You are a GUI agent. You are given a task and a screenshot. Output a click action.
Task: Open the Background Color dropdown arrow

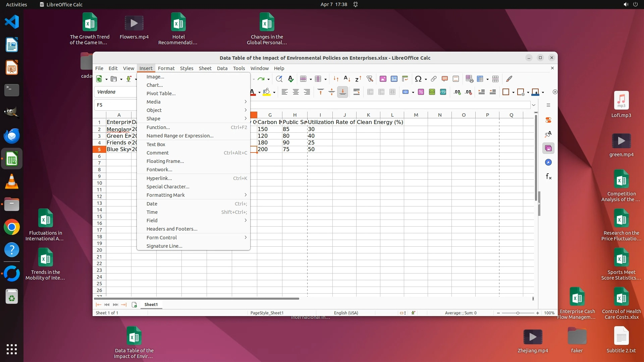point(274,93)
